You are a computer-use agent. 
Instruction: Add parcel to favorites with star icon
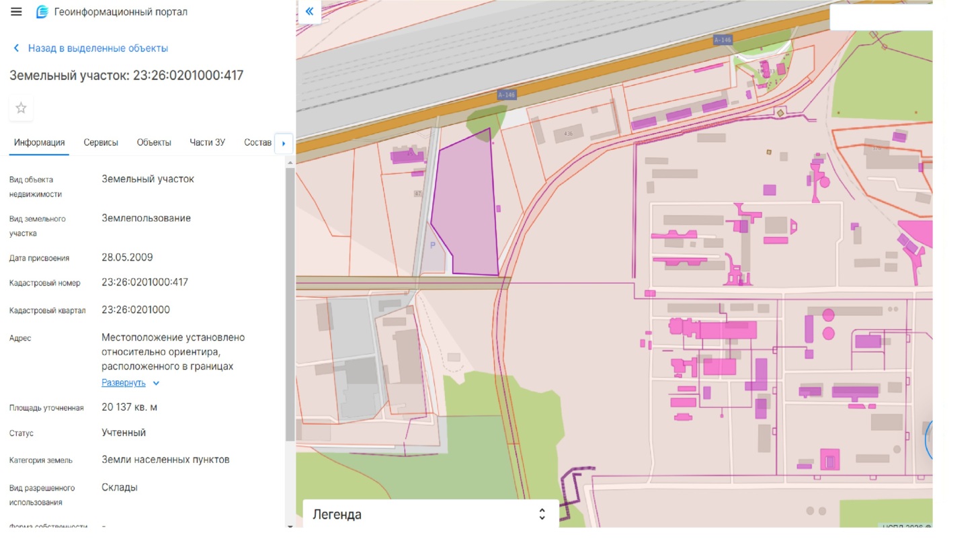click(x=21, y=108)
